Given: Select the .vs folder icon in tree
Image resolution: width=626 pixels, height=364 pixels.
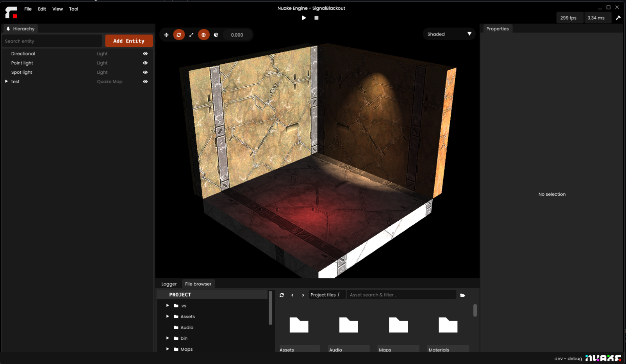Looking at the screenshot, I should point(176,306).
